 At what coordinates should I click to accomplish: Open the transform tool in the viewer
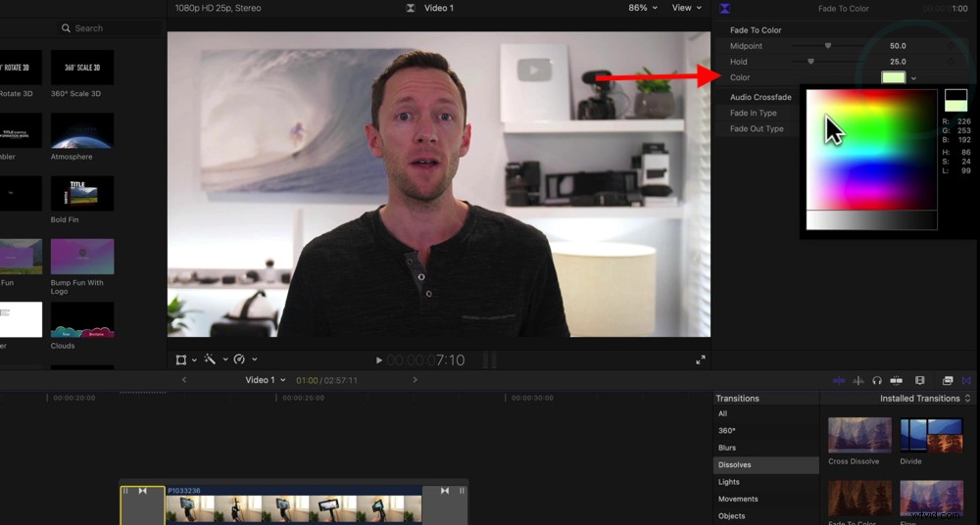(181, 359)
